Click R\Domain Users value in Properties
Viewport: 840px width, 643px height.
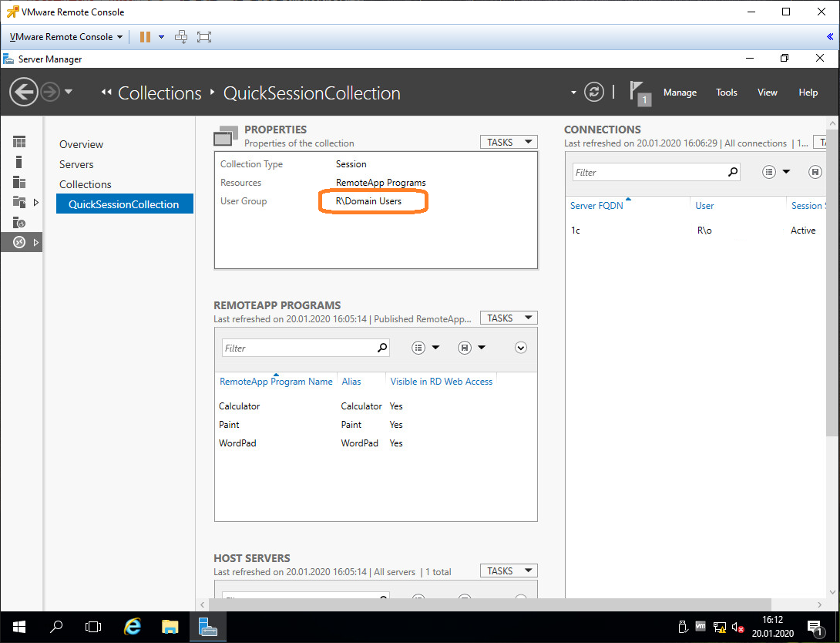(368, 201)
